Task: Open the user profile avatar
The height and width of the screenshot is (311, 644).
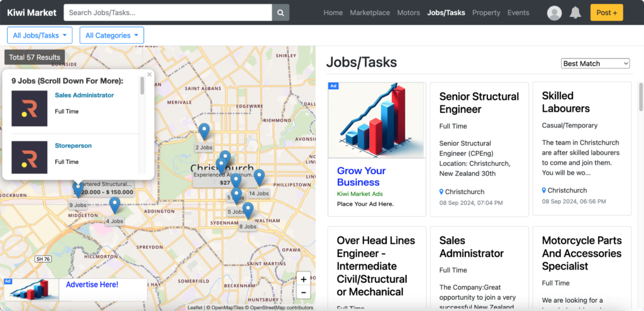Action: click(x=555, y=13)
